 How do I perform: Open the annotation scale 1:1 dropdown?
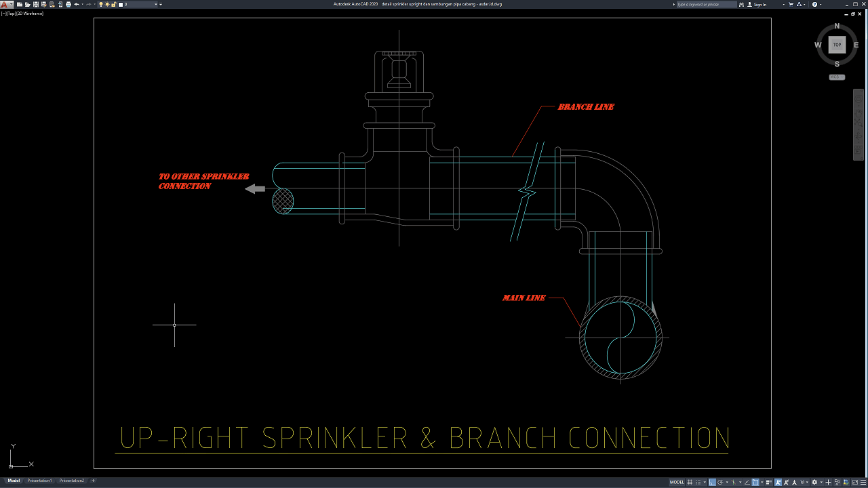click(x=804, y=483)
